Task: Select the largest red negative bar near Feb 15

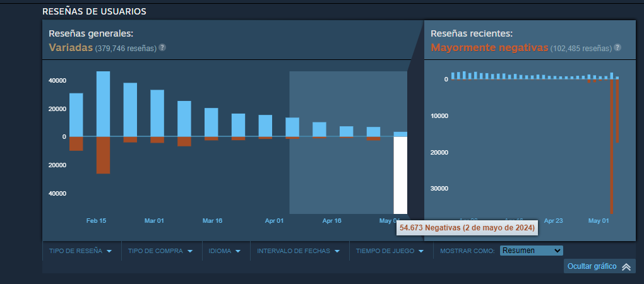Action: point(103,155)
